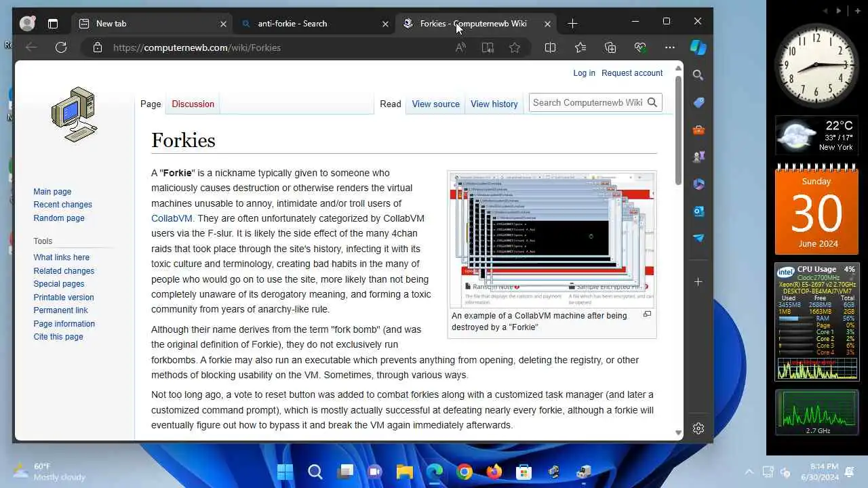Viewport: 868px width, 488px height.
Task: Reload the page with refresh icon
Action: [x=61, y=47]
